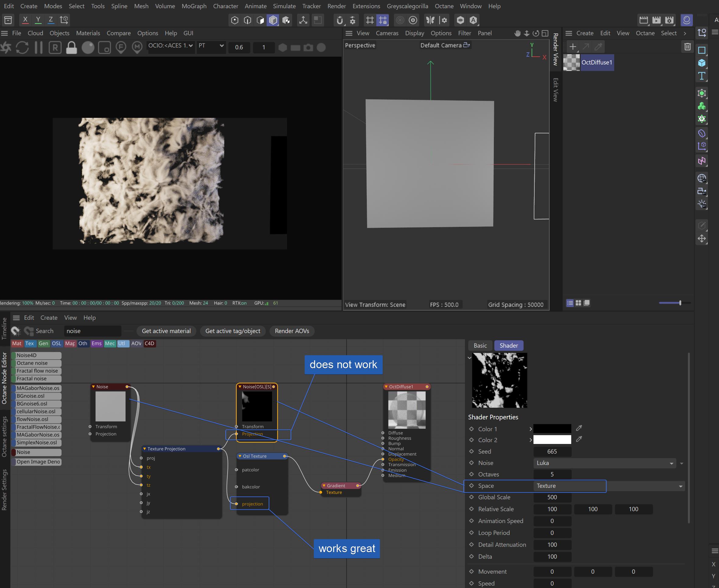Viewport: 719px width, 588px height.
Task: Click the lock resolution padlock icon
Action: point(71,48)
